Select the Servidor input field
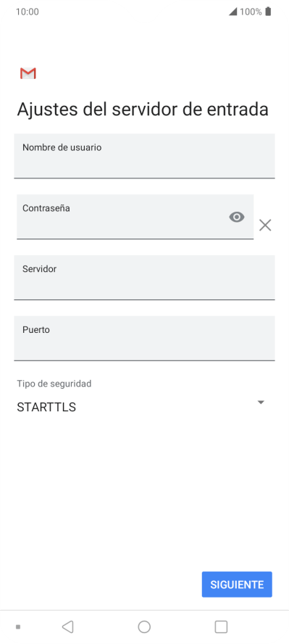The height and width of the screenshot is (644, 289). click(144, 278)
